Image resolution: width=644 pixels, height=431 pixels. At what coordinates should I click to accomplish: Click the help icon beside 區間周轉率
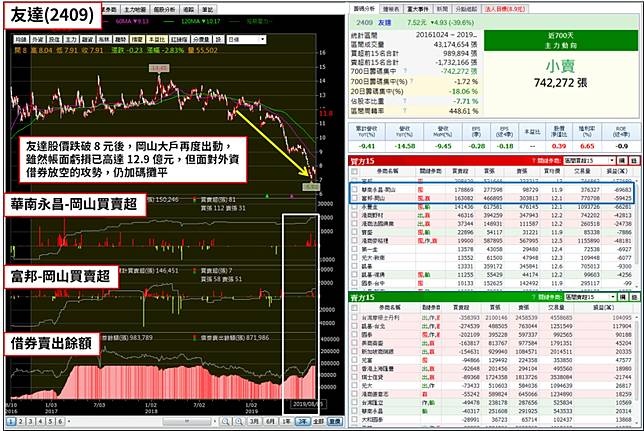point(405,111)
